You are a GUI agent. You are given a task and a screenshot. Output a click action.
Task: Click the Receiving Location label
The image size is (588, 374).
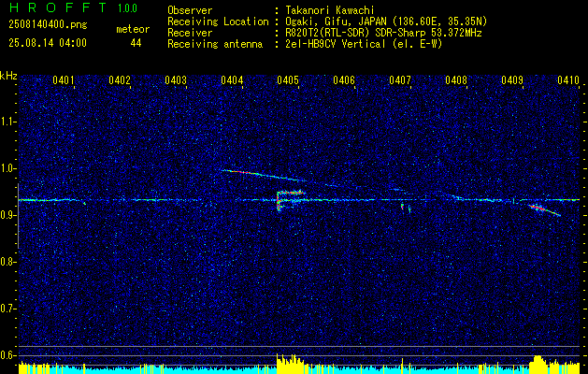point(218,22)
